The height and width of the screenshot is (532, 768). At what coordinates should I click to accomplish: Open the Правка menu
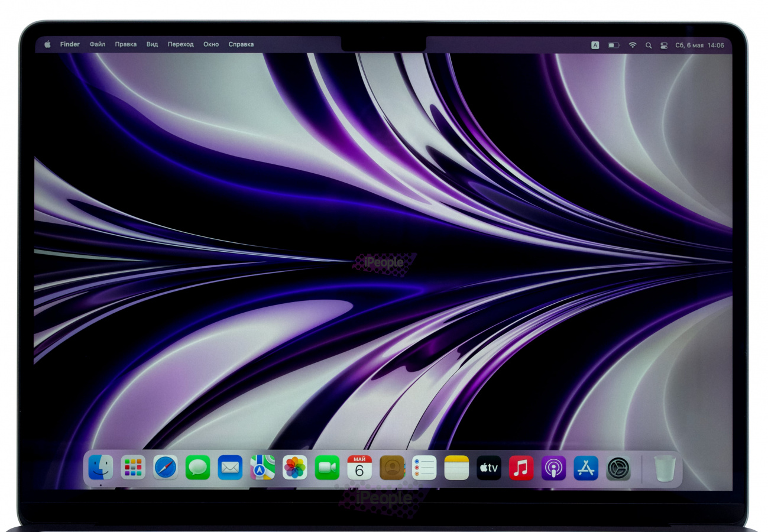coord(126,44)
